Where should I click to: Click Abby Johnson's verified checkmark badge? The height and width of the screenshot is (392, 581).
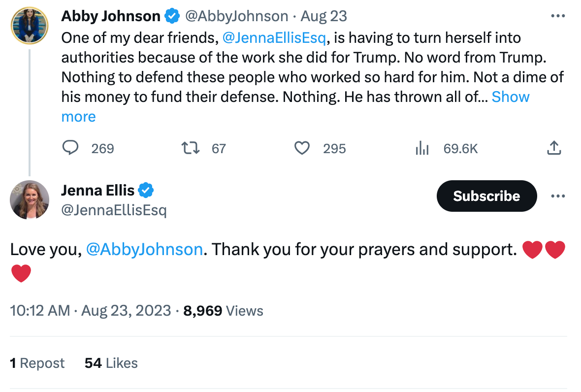coord(172,15)
